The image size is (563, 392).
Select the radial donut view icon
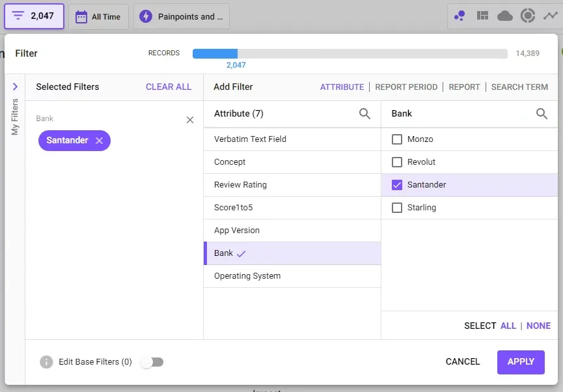coord(528,16)
